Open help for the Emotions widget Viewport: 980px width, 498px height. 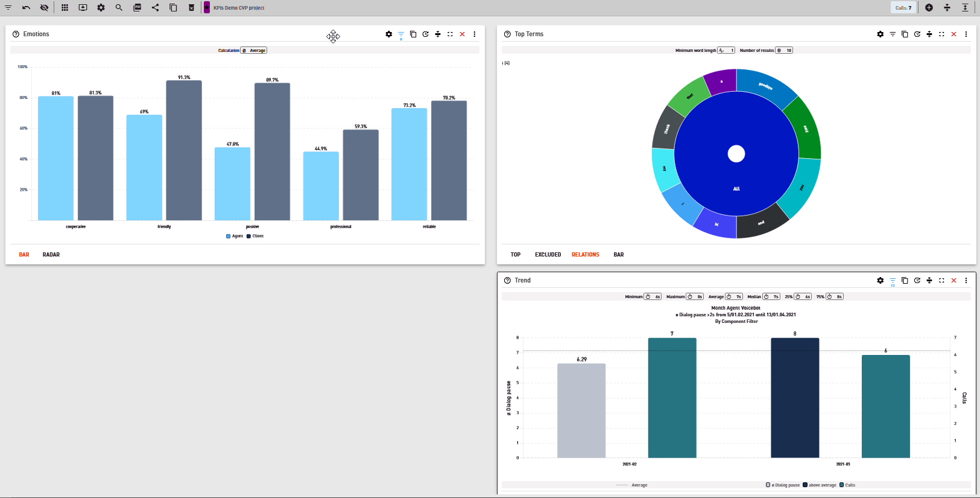coord(16,34)
